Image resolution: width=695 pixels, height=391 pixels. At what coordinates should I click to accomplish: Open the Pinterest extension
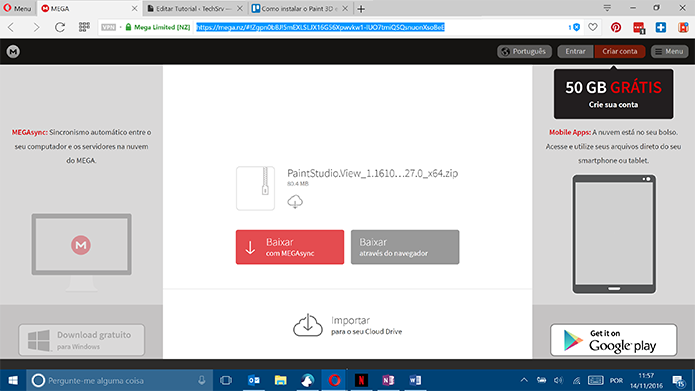pyautogui.click(x=616, y=27)
